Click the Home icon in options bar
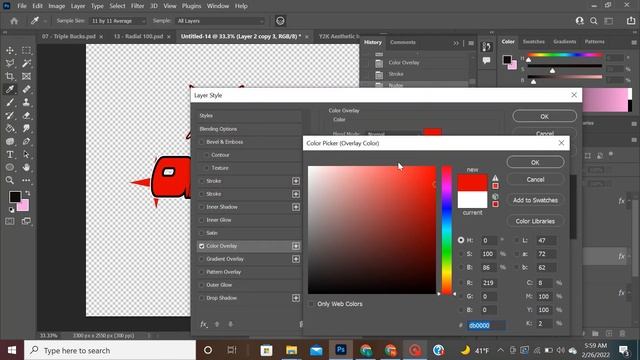The image size is (640, 360). click(x=14, y=21)
